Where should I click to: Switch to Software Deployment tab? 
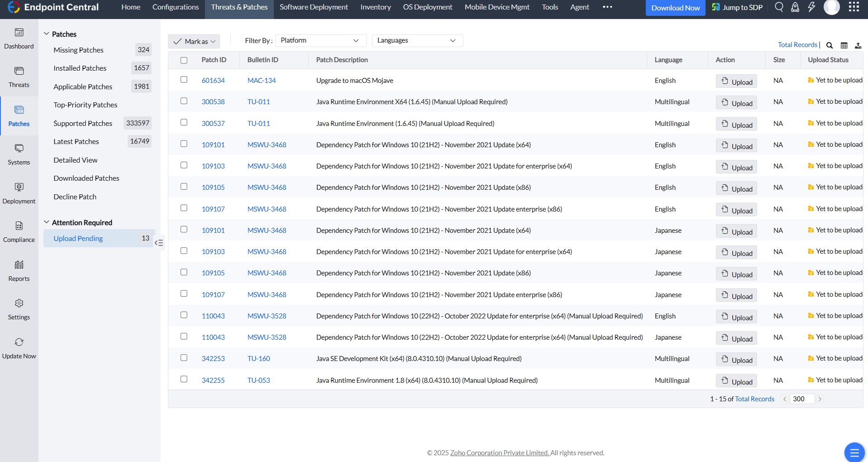314,7
